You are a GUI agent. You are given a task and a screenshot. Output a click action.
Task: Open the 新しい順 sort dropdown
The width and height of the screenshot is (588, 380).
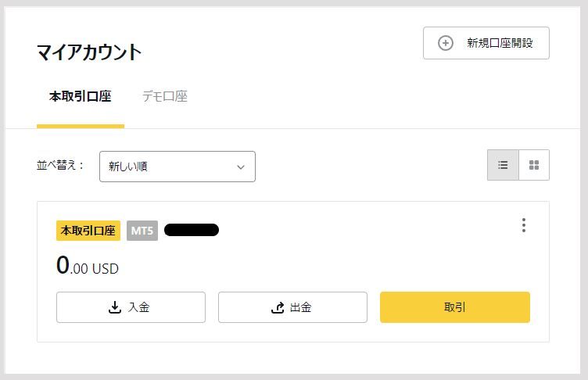pyautogui.click(x=177, y=167)
